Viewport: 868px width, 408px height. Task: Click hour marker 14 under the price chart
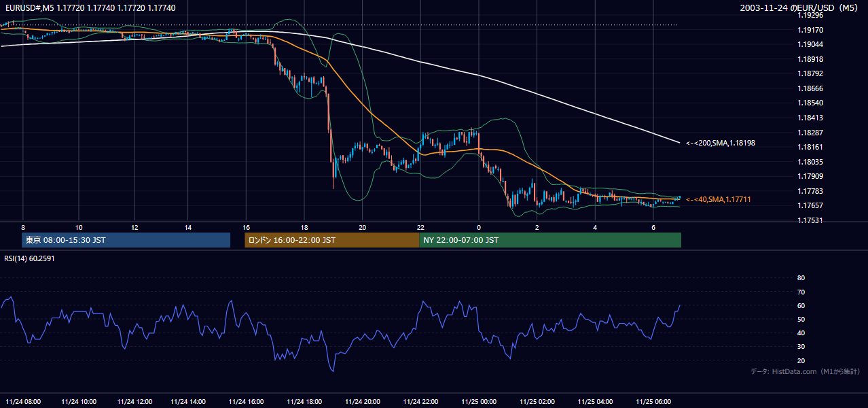pos(188,227)
